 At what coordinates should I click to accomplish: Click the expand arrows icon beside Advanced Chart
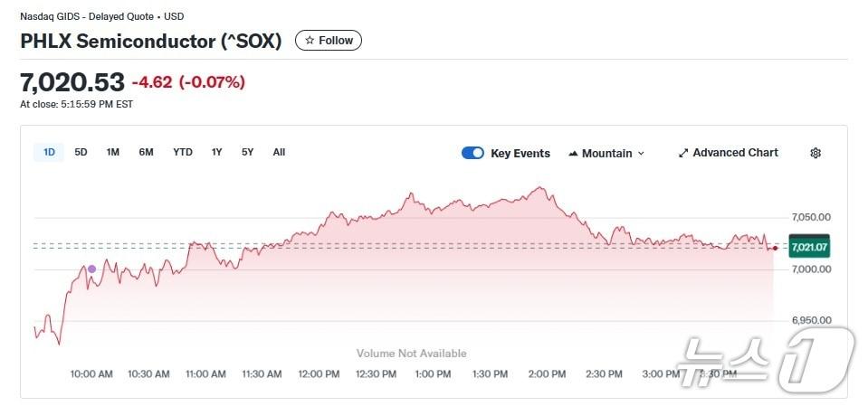point(683,153)
